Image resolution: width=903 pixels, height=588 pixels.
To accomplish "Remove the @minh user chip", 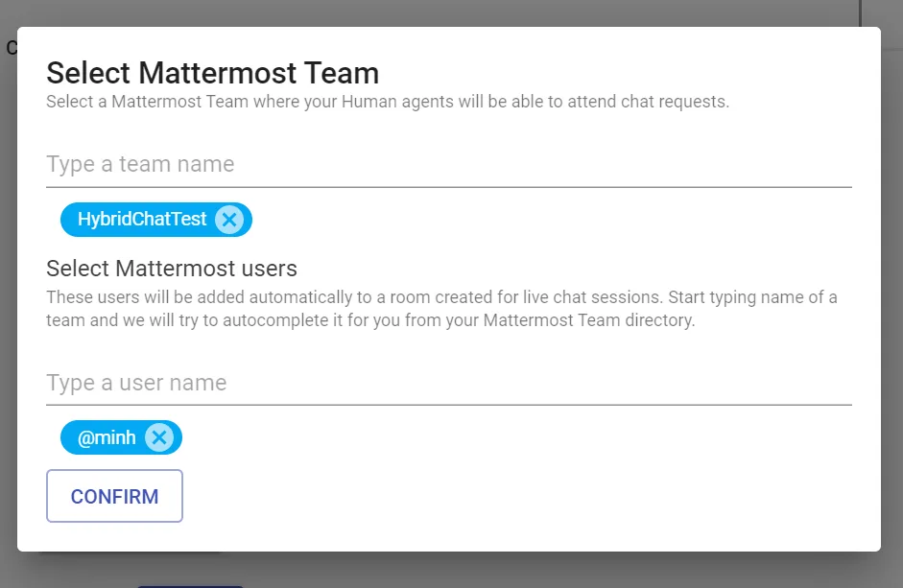I will pos(159,437).
